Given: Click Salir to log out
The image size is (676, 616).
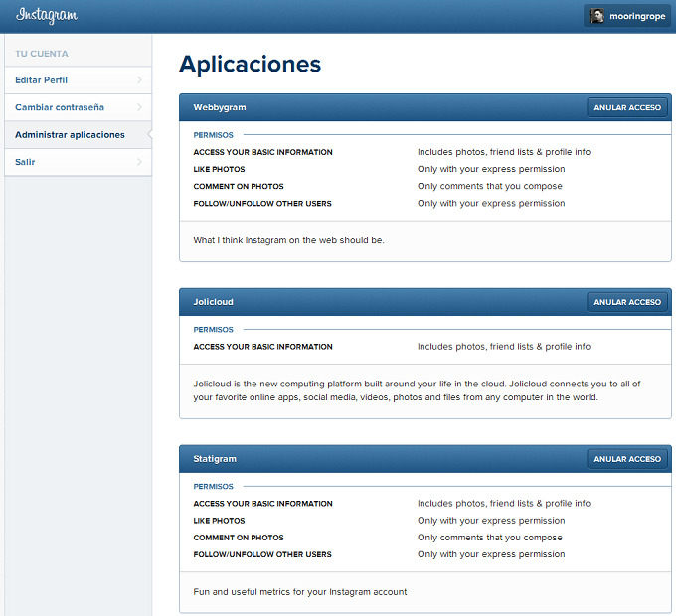Looking at the screenshot, I should (26, 161).
